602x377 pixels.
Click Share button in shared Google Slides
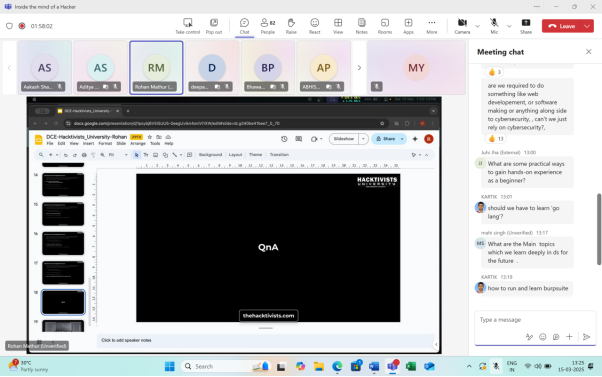click(x=385, y=139)
